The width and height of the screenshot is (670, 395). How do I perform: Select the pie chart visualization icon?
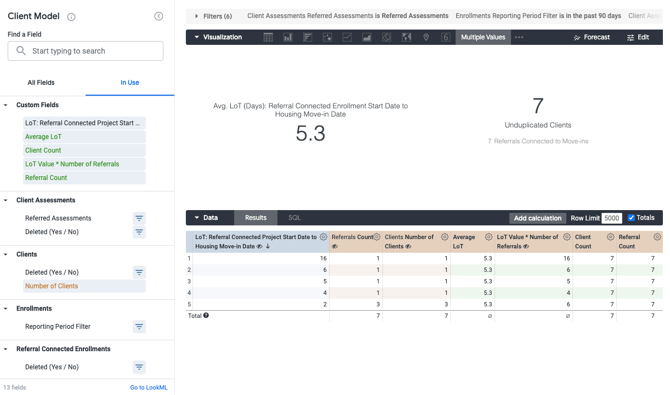[x=386, y=38]
